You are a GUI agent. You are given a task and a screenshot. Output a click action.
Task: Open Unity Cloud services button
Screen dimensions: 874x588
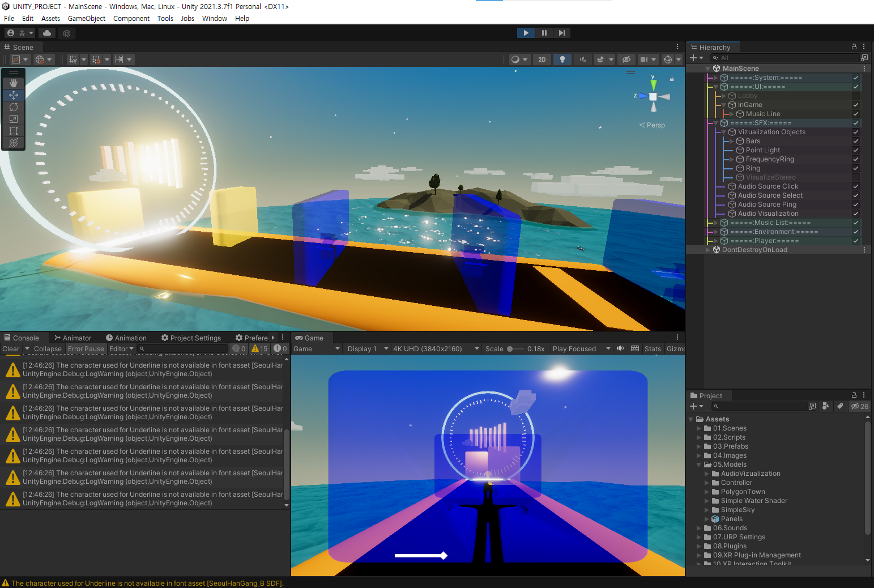pyautogui.click(x=47, y=33)
